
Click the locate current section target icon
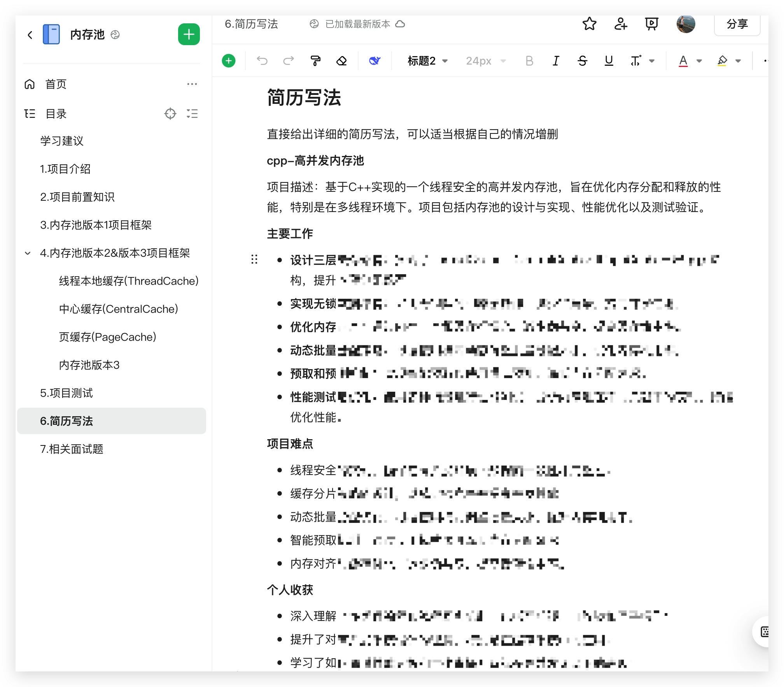(x=170, y=114)
